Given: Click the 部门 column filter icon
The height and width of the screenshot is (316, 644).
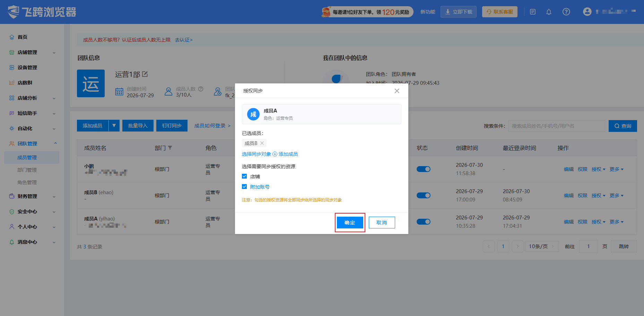Looking at the screenshot, I should (170, 148).
